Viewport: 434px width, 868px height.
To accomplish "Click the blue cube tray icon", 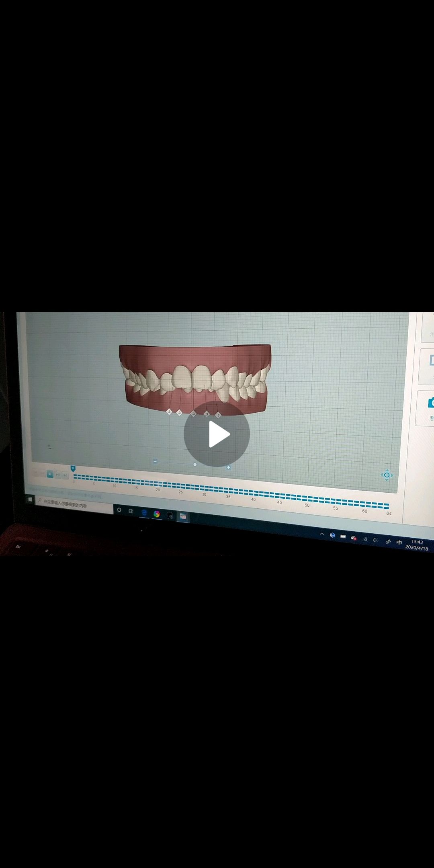I will pos(332,535).
